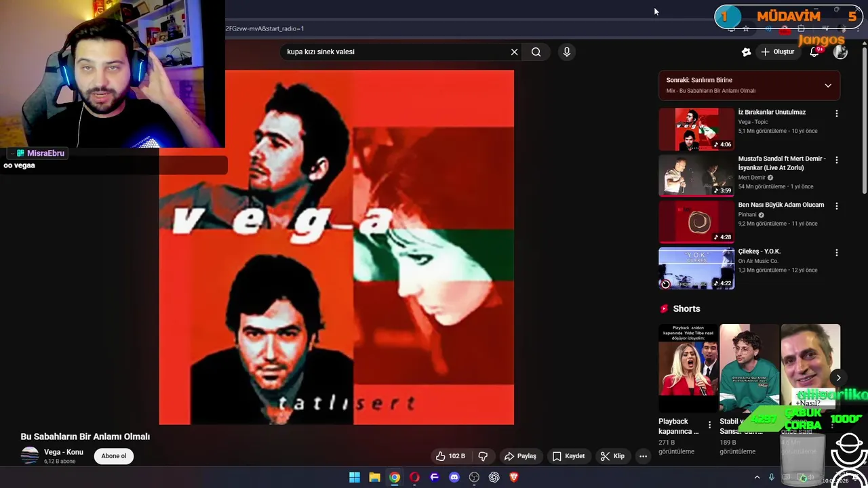Like the video showing 102 B
This screenshot has width=868, height=488.
[450, 456]
